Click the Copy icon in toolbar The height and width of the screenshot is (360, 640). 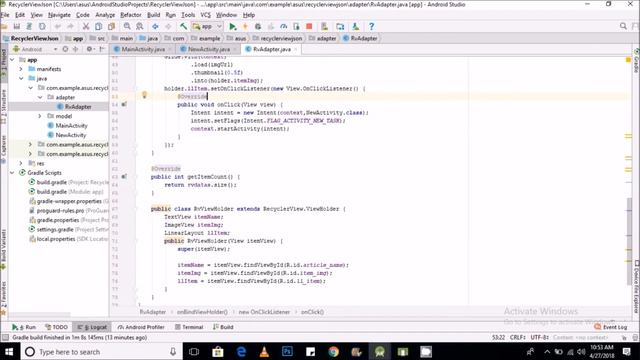pyautogui.click(x=98, y=26)
